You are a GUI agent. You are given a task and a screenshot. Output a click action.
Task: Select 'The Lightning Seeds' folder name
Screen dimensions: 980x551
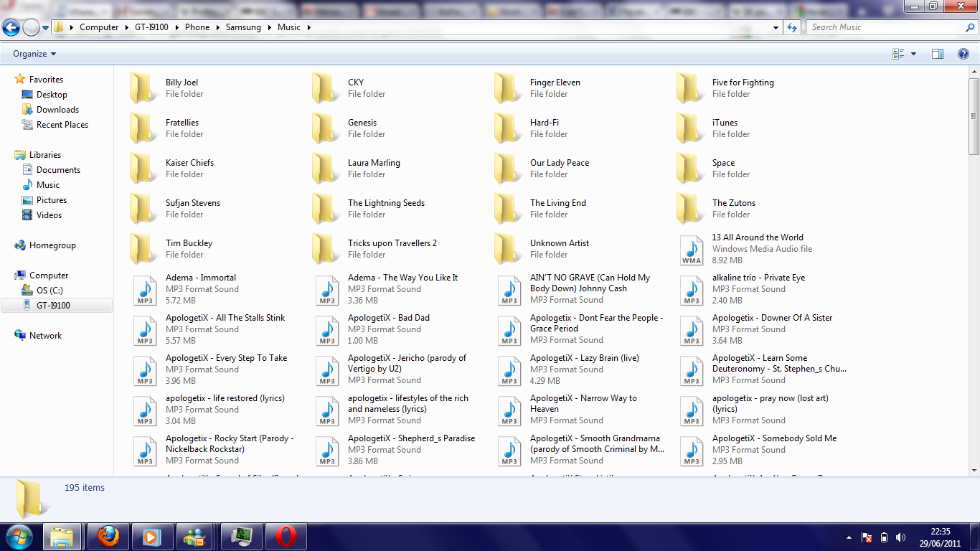point(386,203)
